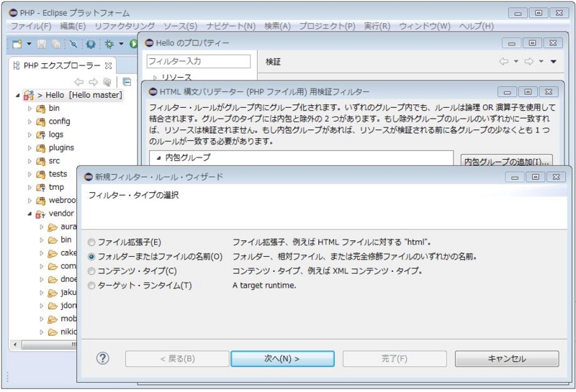The height and width of the screenshot is (392, 576).
Task: Click the Save All toolbar icon
Action: coord(56,45)
